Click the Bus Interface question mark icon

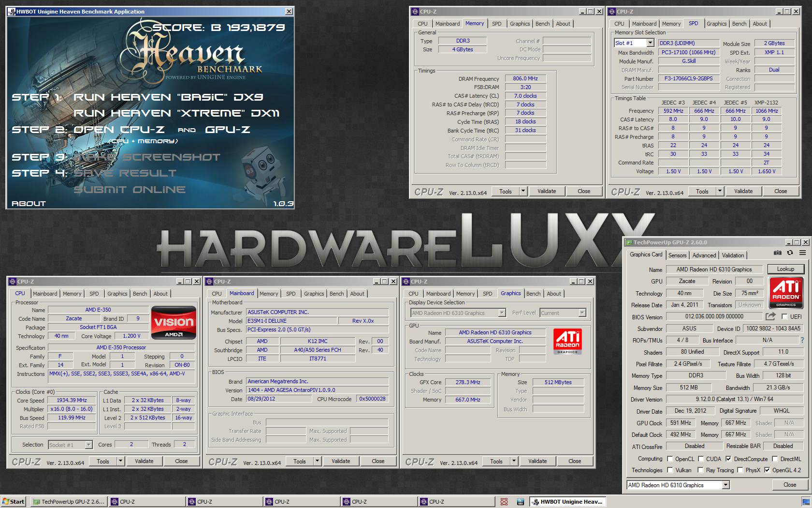point(802,340)
